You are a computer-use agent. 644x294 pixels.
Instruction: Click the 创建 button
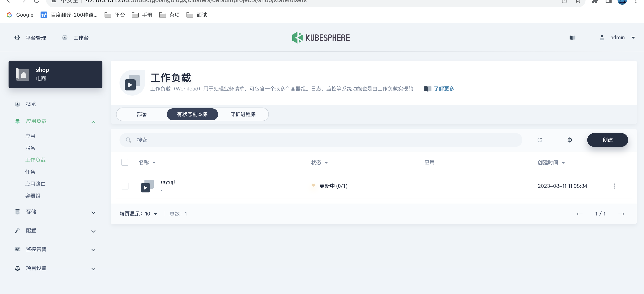[x=608, y=140]
